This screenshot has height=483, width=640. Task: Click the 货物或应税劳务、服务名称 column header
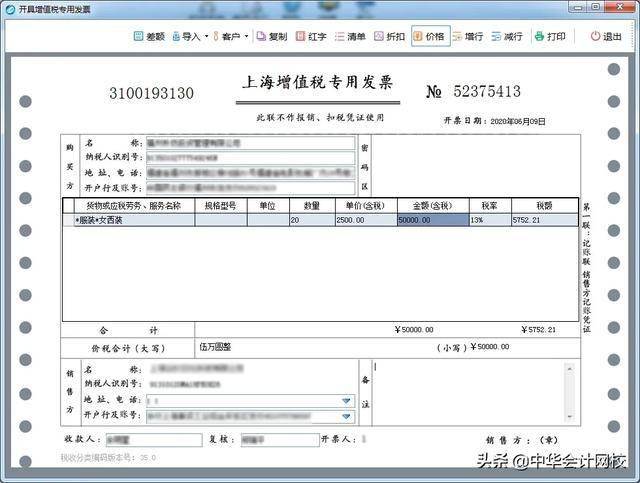pos(134,206)
